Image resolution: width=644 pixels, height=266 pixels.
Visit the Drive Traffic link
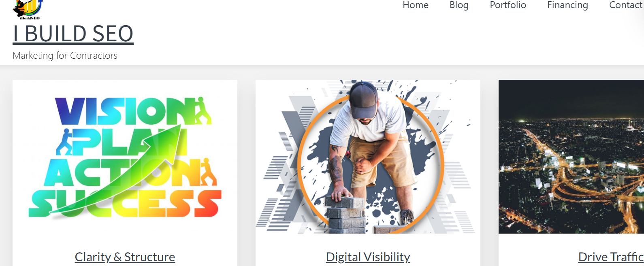[x=611, y=257]
